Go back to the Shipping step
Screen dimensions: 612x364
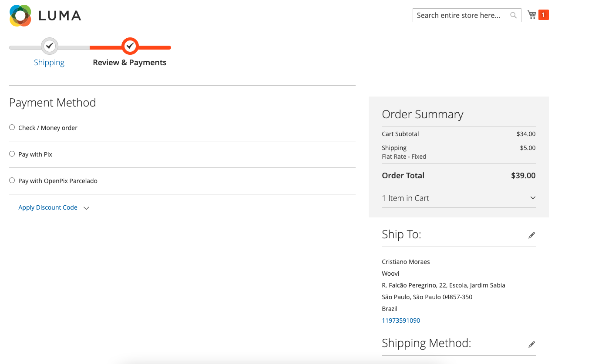click(x=49, y=63)
